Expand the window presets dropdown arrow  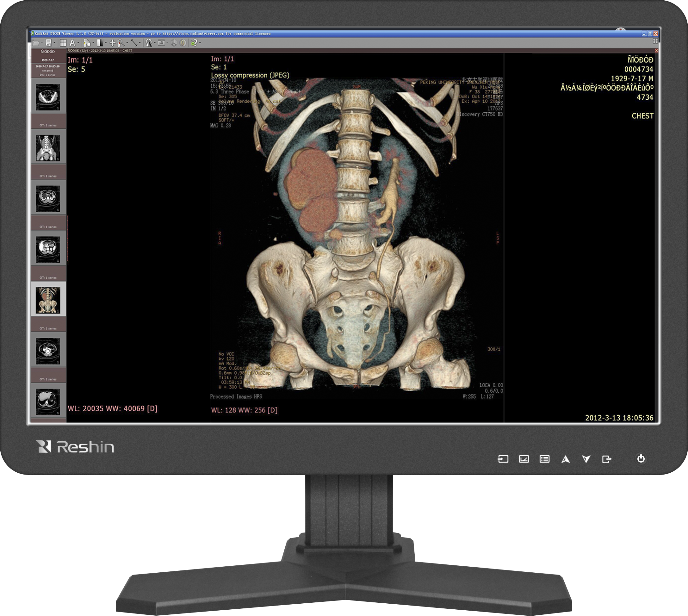pyautogui.click(x=106, y=43)
